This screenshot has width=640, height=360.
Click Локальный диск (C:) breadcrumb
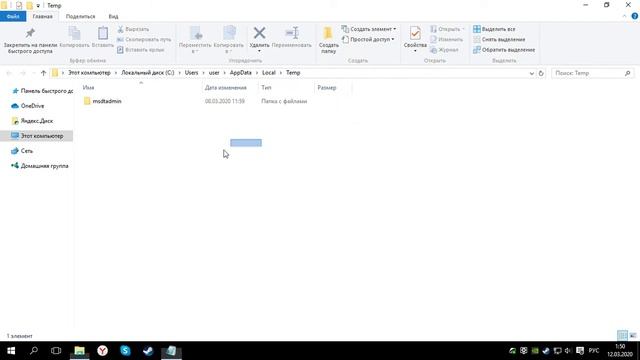pyautogui.click(x=148, y=73)
